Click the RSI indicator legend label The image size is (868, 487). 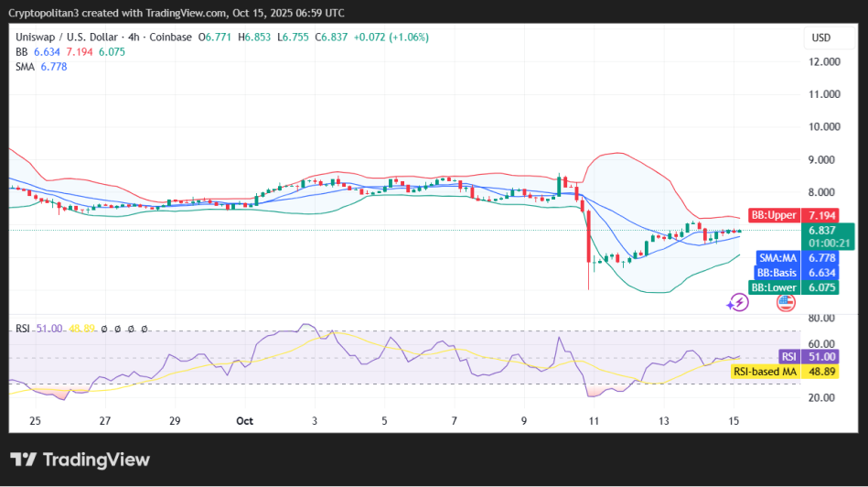pos(26,328)
